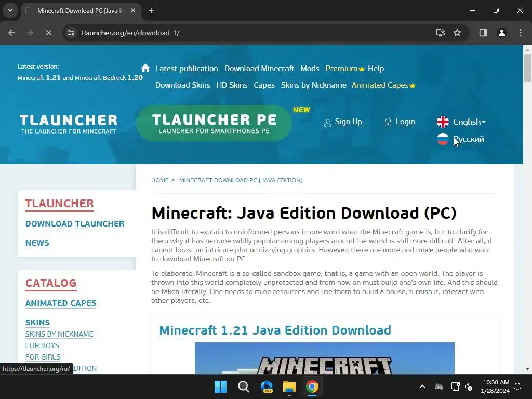
Task: Open the TLauncher PE banner
Action: point(214,123)
